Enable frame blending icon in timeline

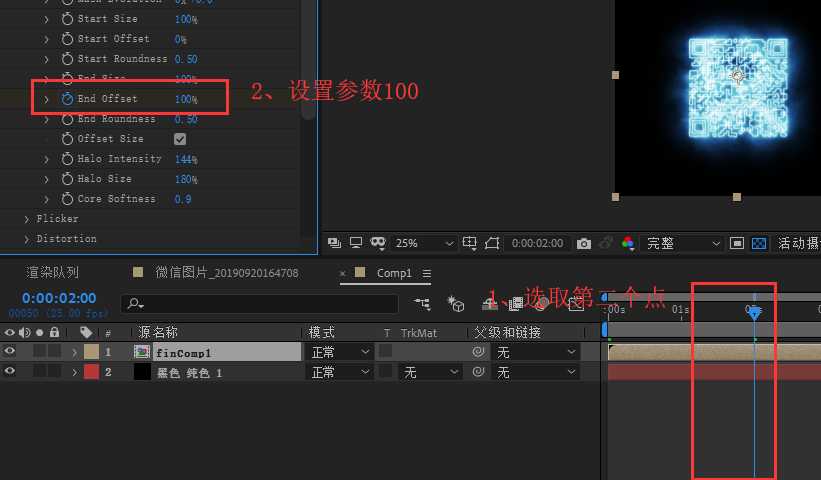click(x=516, y=304)
